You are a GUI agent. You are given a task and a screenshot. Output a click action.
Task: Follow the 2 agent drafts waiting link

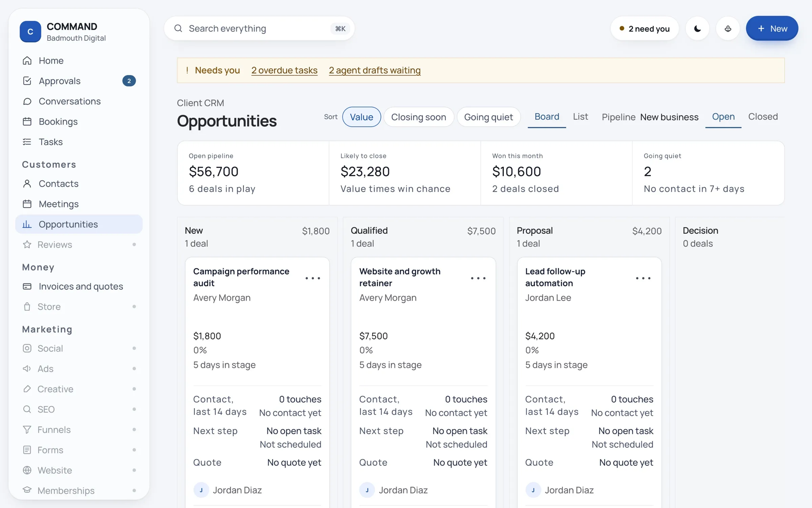click(375, 70)
